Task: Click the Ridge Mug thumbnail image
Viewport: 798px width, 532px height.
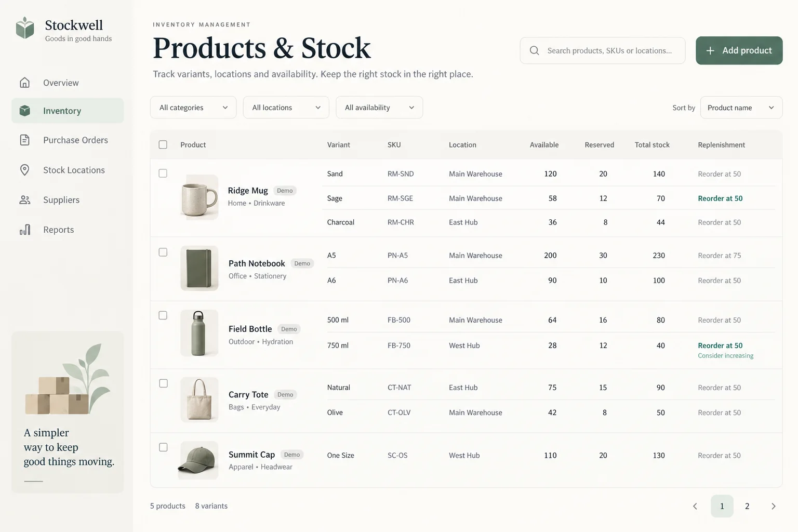Action: [x=199, y=197]
